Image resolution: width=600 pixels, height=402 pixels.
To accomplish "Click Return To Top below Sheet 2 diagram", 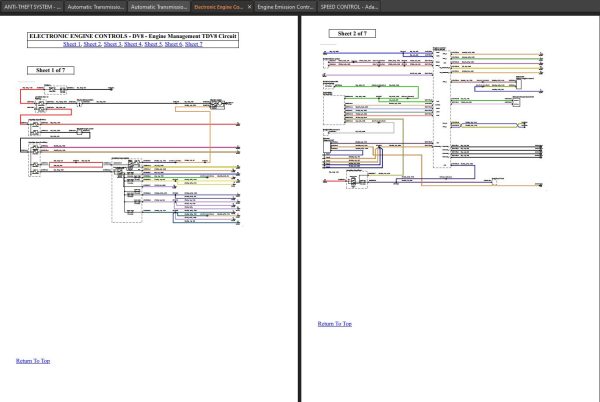I will pyautogui.click(x=334, y=324).
